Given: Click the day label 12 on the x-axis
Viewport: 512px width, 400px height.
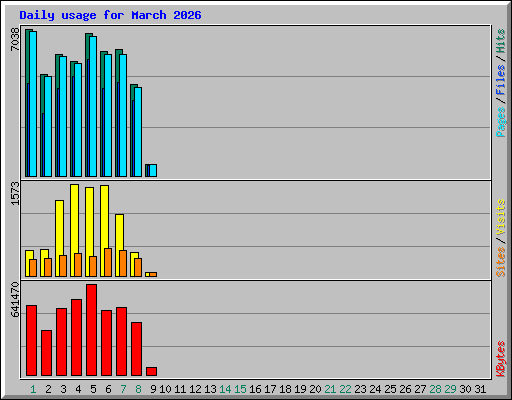Looking at the screenshot, I should [195, 389].
